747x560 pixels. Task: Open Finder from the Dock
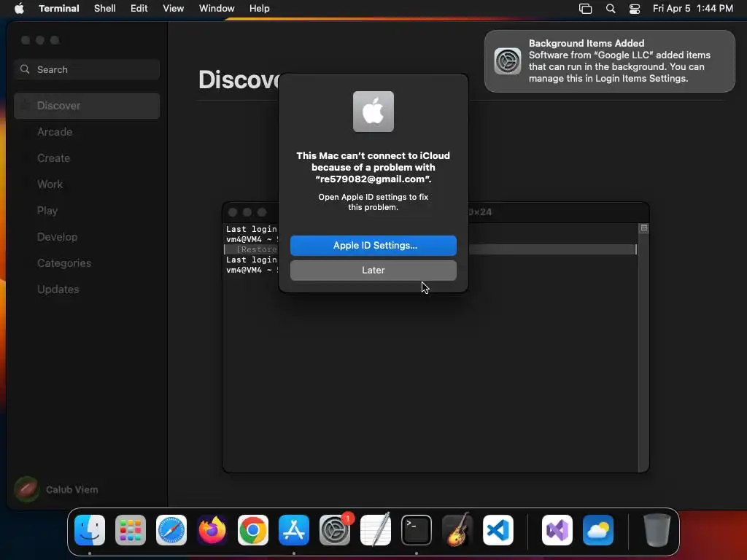[90, 530]
